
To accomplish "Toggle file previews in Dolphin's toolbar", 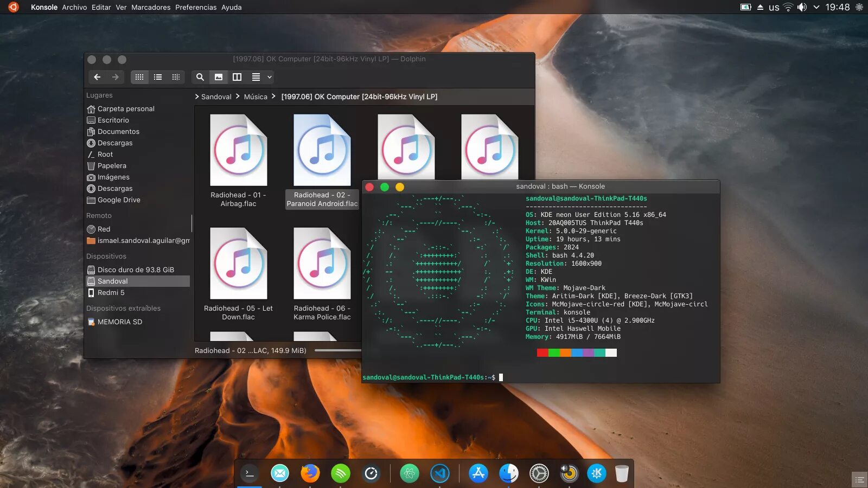I will [x=219, y=77].
